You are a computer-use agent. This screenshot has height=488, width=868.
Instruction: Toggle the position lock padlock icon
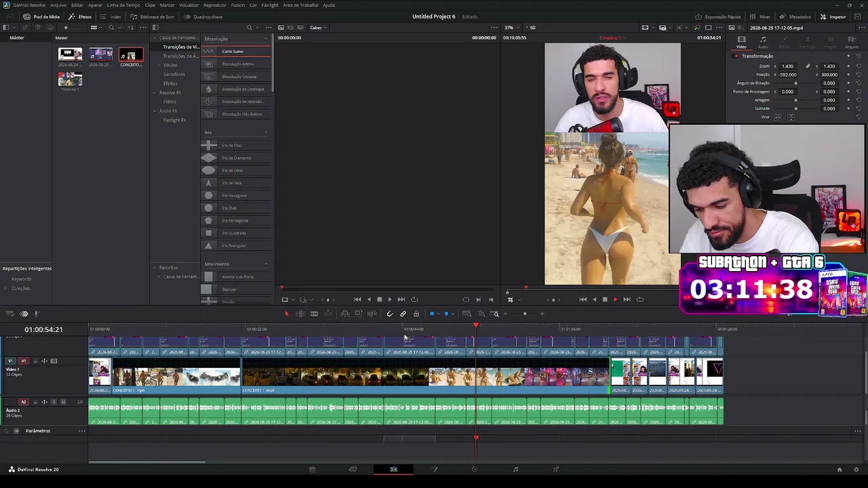point(416,314)
